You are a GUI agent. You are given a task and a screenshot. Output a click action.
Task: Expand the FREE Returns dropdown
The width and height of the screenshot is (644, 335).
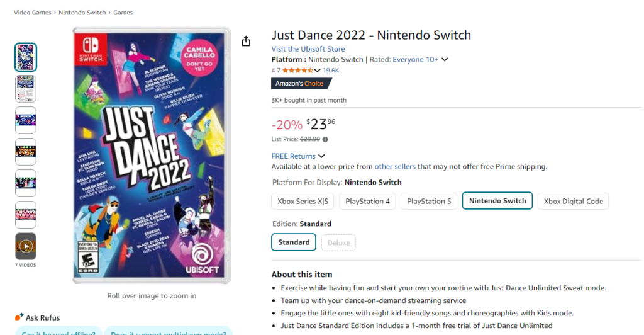321,156
